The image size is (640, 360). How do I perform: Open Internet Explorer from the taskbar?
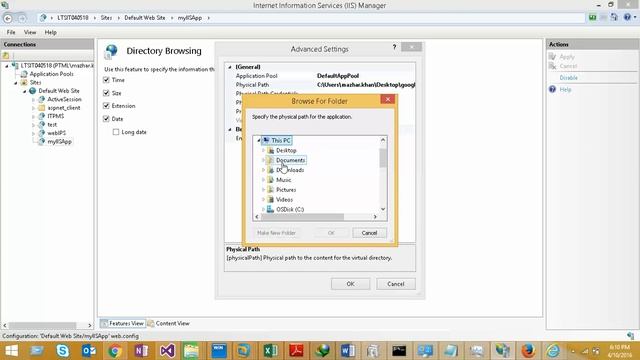[553, 351]
